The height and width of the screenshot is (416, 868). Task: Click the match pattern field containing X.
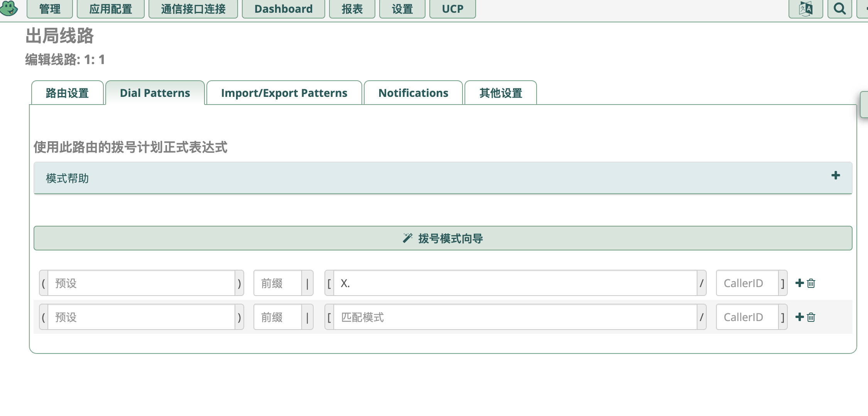[x=515, y=283]
